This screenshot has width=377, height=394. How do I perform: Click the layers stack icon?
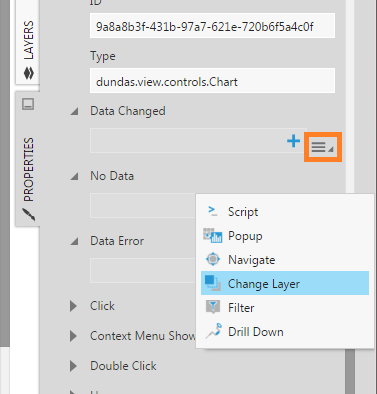(x=29, y=73)
